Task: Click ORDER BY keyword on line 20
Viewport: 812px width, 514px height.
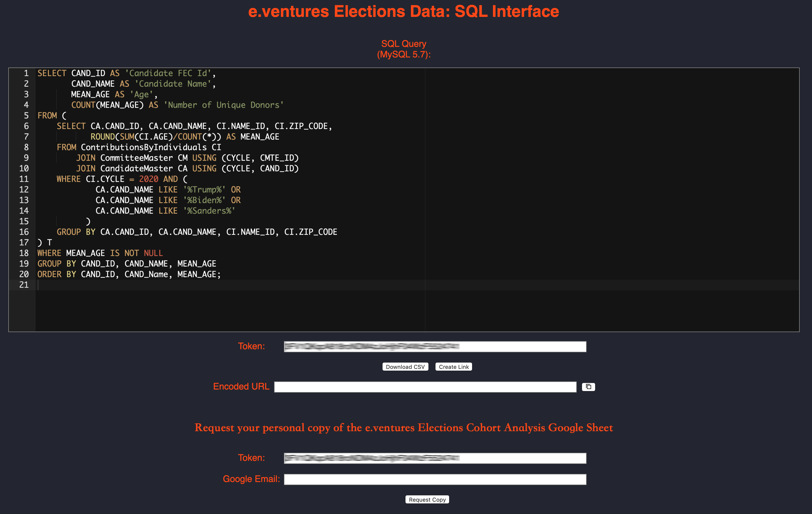Action: tap(57, 275)
